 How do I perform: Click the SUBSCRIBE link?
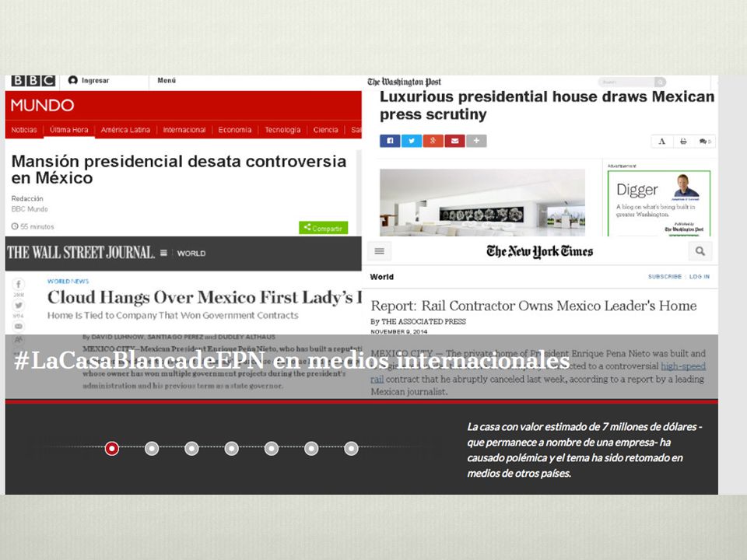point(665,277)
